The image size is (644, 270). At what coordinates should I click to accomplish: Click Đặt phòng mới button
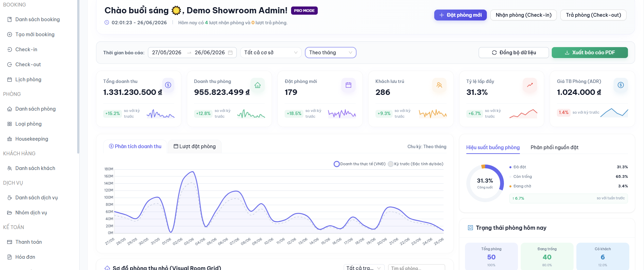(x=460, y=15)
